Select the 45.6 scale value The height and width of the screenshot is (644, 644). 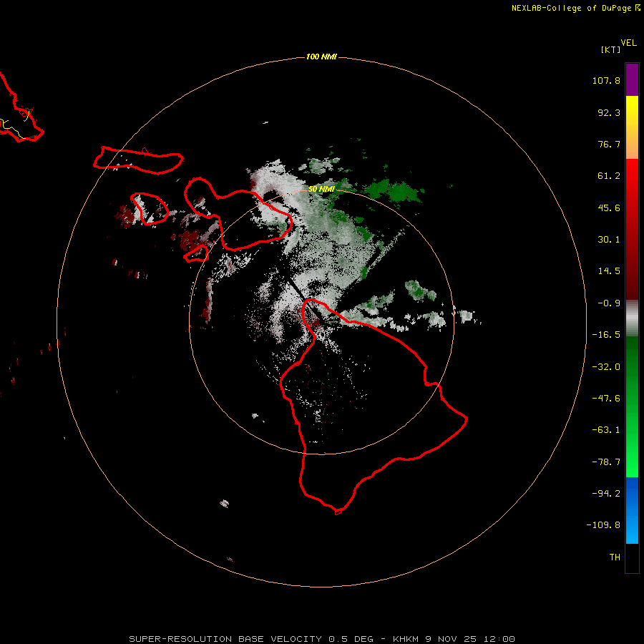click(609, 208)
